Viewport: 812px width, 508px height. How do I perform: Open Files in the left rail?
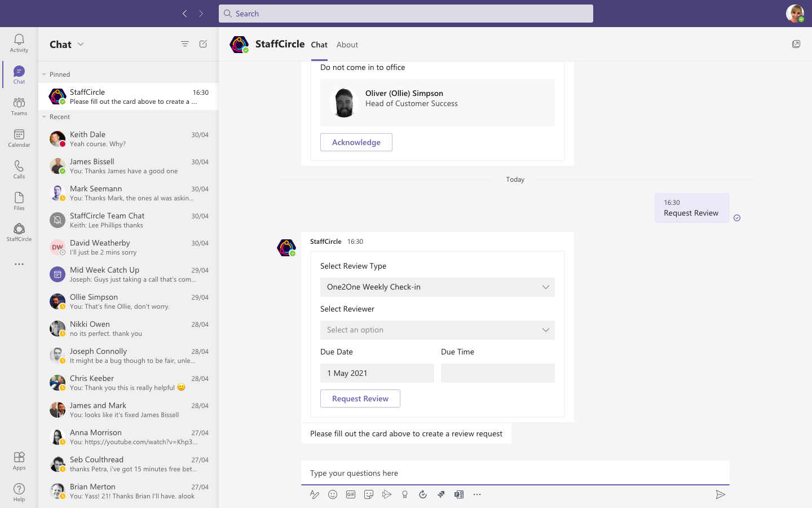[19, 201]
